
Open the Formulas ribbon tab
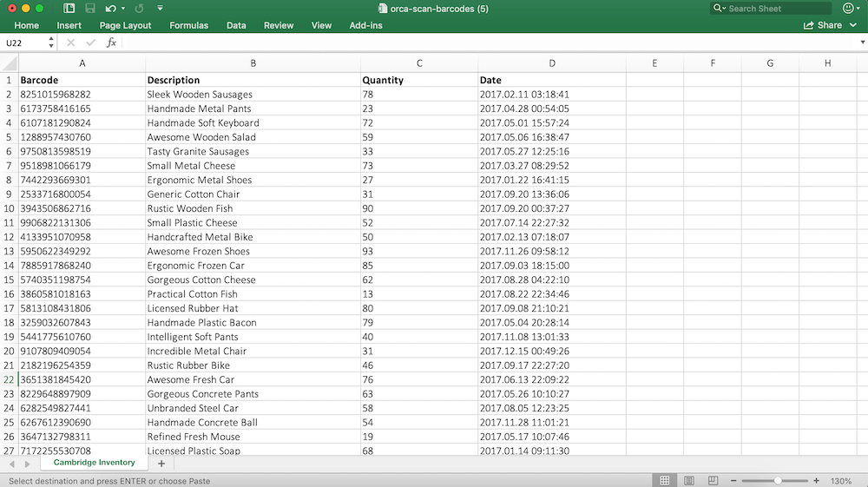188,25
